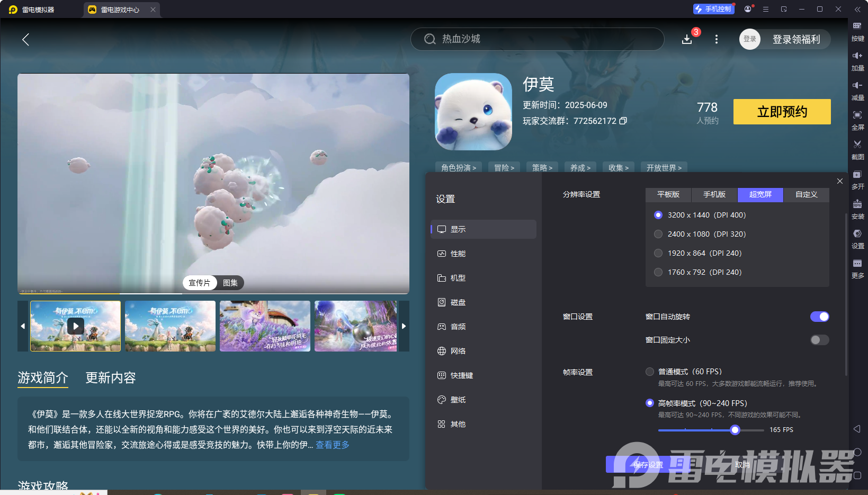Click the volume up (加量) icon
The height and width of the screenshot is (495, 868).
[x=858, y=61]
